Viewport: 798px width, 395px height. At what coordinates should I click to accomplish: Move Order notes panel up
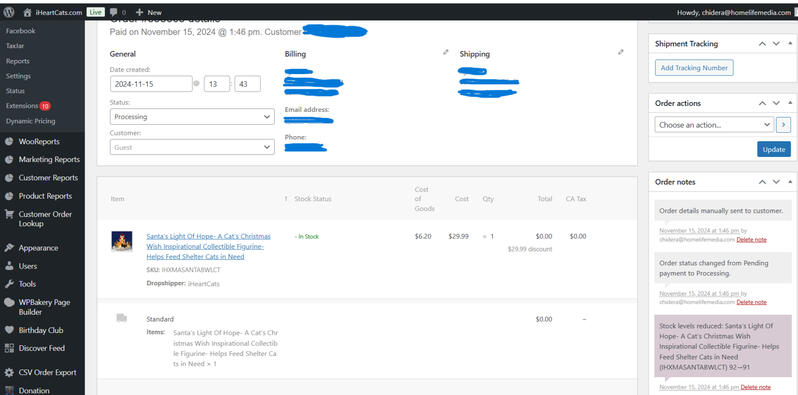tap(762, 182)
